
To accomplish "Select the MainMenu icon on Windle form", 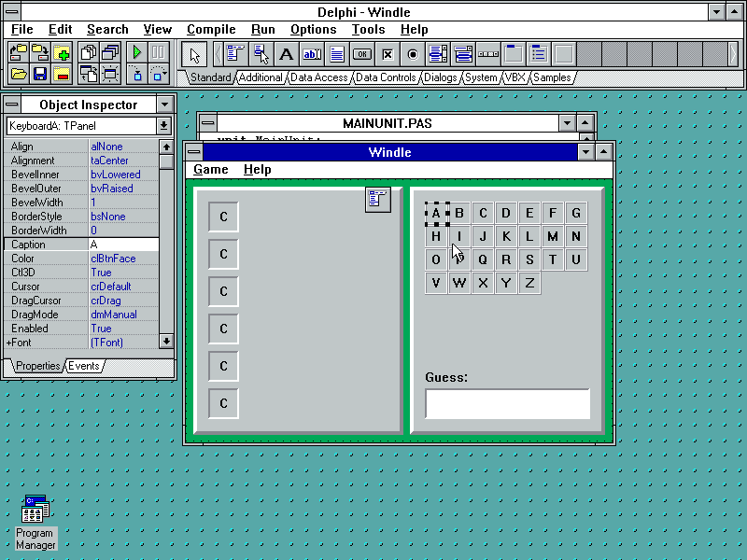I will click(378, 200).
